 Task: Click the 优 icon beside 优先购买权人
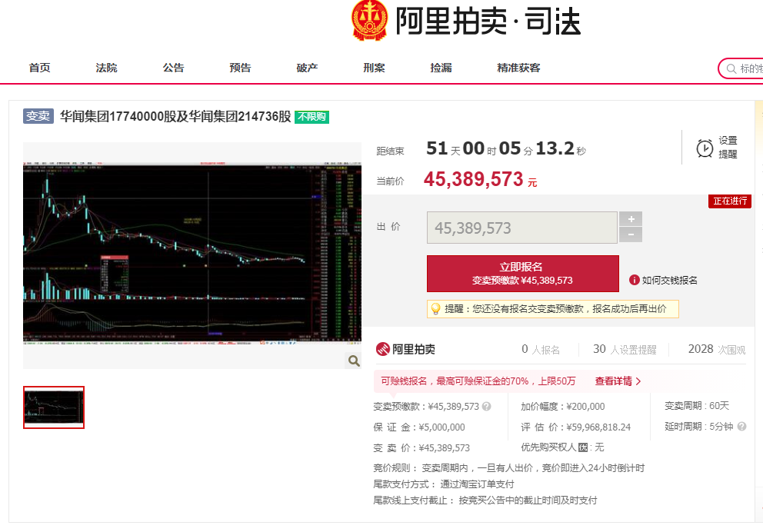pyautogui.click(x=583, y=447)
